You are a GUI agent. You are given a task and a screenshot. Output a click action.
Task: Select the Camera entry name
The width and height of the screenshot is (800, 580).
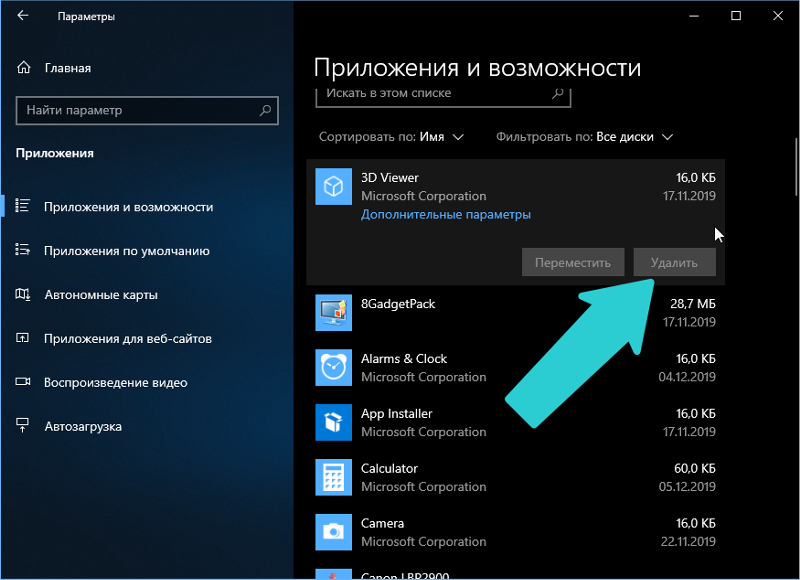click(x=382, y=523)
